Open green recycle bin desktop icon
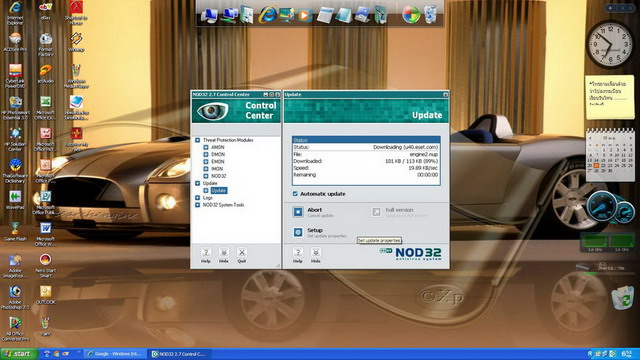The image size is (640, 360). 623,297
